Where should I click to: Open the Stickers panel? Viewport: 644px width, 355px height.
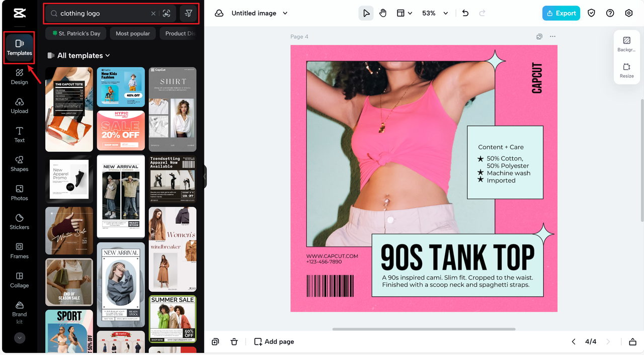20,221
